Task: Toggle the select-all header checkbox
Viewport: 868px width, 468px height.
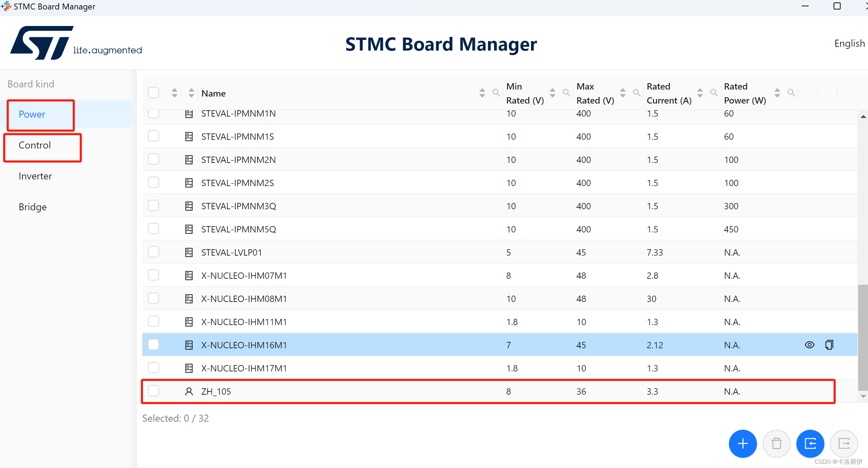Action: (154, 93)
